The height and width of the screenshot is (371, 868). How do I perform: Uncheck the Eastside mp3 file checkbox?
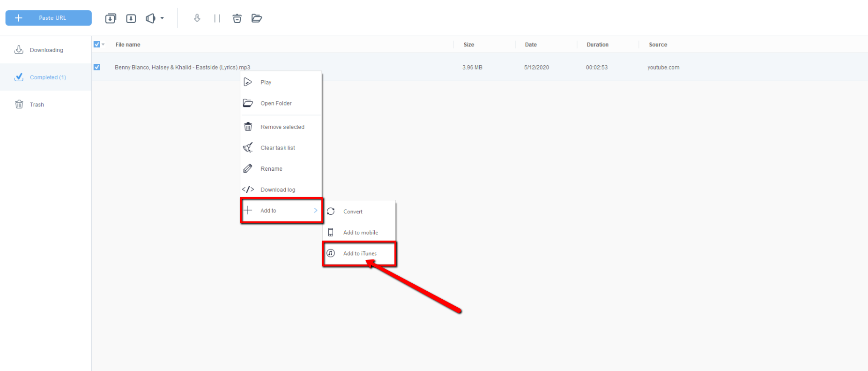(x=96, y=67)
